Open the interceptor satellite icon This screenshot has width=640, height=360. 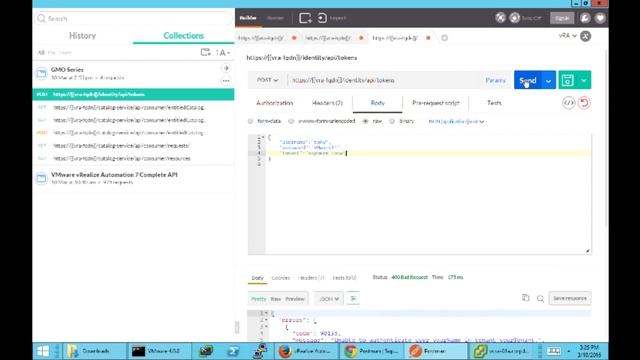tap(500, 18)
